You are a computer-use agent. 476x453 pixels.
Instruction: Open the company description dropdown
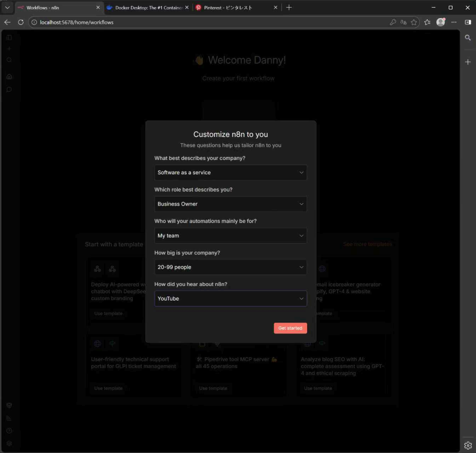(x=231, y=172)
